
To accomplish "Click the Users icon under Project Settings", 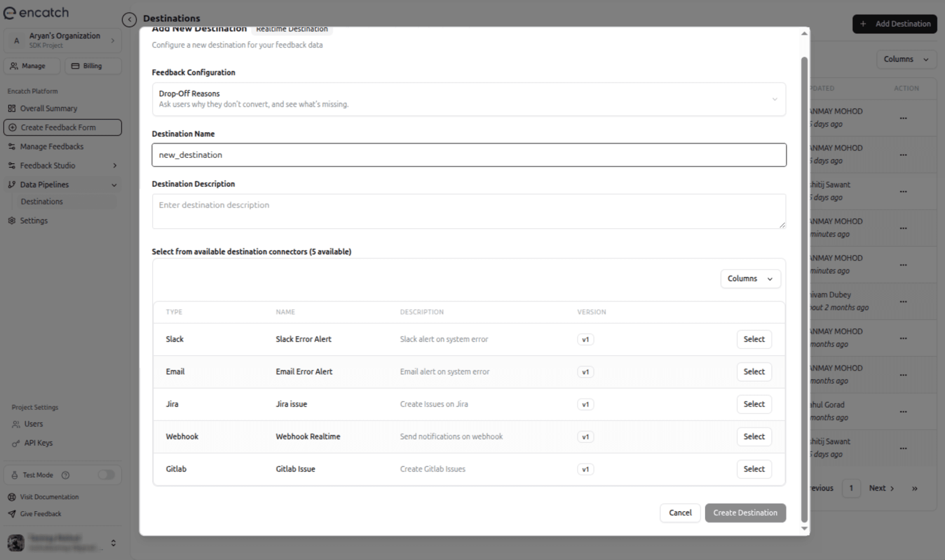I will pos(16,424).
